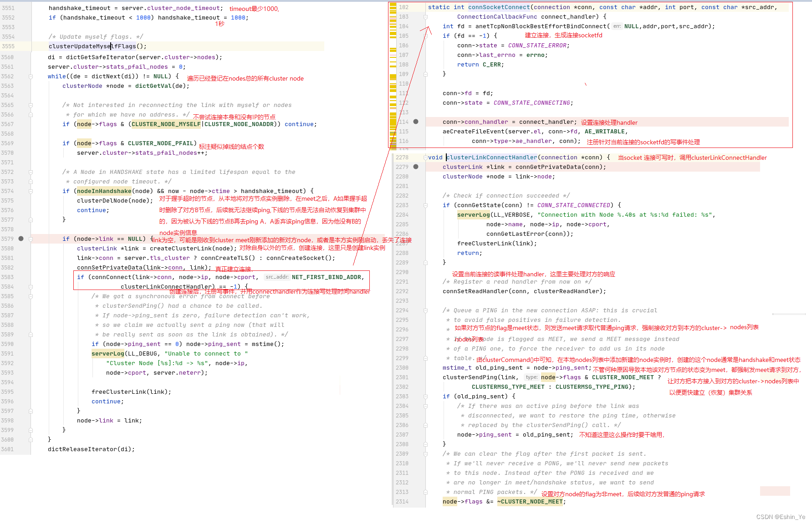Click line number 2300 in the gutter
The height and width of the screenshot is (524, 812).
point(402,368)
